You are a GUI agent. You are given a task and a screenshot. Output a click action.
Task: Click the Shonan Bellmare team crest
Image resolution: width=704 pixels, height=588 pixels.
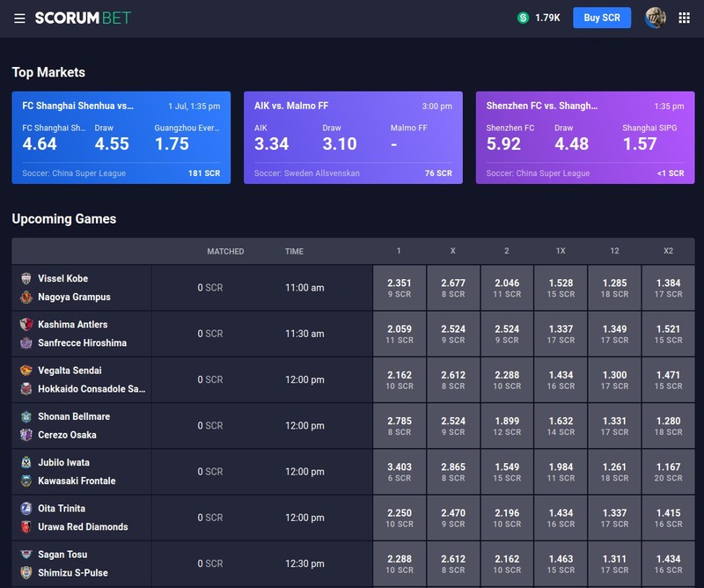point(26,416)
